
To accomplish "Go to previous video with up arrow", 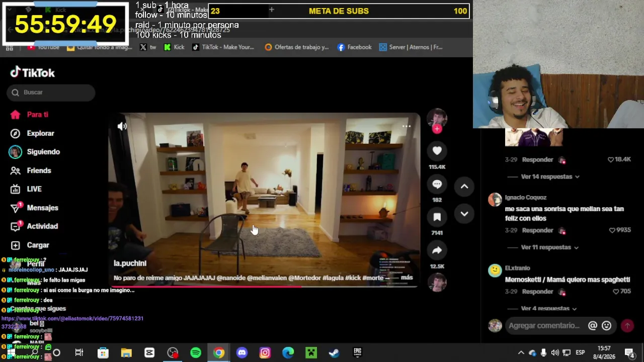I will click(x=464, y=187).
